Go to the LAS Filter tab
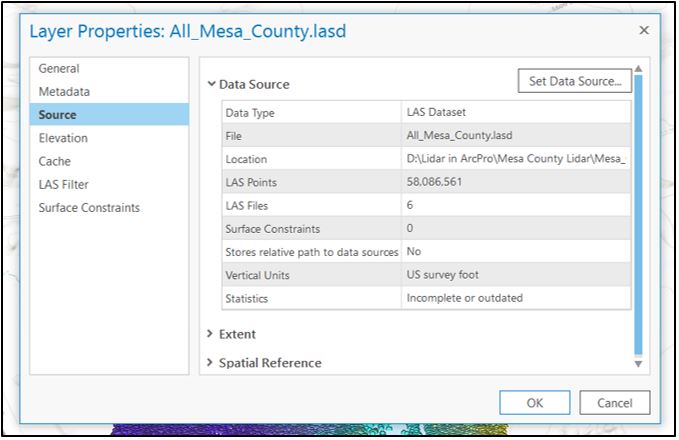The width and height of the screenshot is (679, 440). [109, 184]
